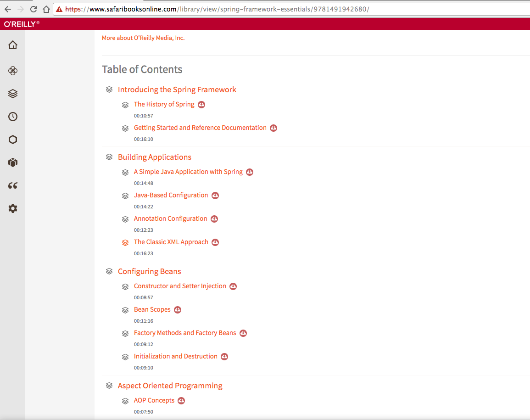Open The Classic XML Approach video
Screen dimensions: 530x420
pyautogui.click(x=171, y=242)
